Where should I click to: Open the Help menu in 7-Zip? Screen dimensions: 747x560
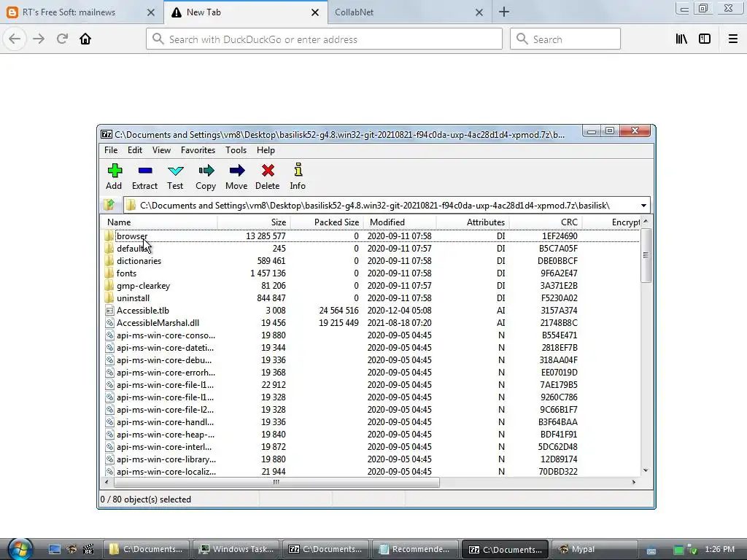[266, 150]
